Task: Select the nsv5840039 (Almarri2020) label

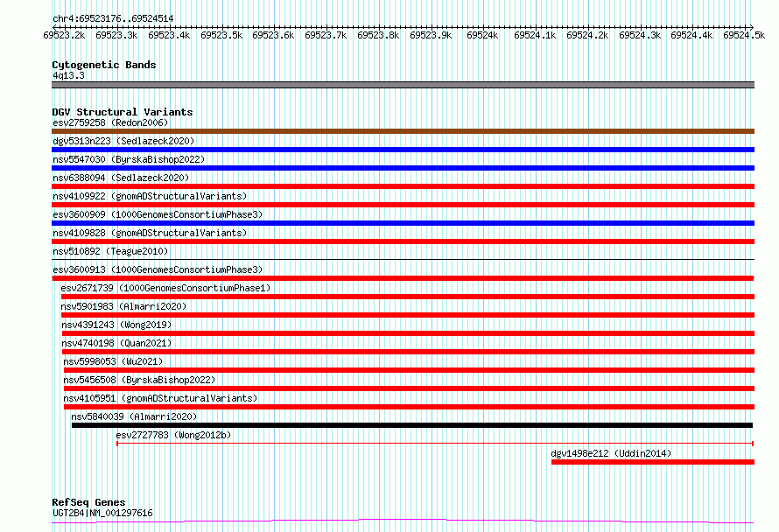Action: tap(134, 416)
